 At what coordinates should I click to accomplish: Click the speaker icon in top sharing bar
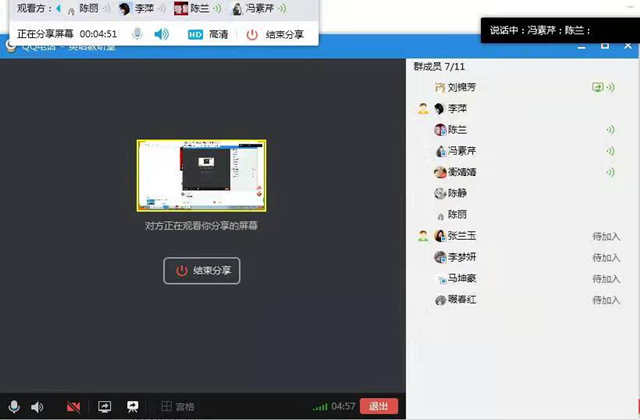pyautogui.click(x=161, y=34)
